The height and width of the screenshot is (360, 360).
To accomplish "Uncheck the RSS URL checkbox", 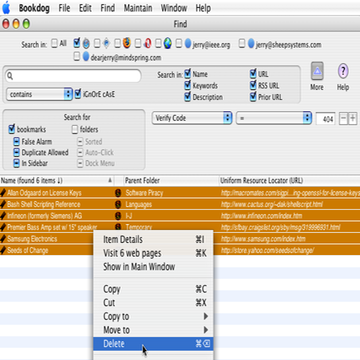I will coord(253,85).
